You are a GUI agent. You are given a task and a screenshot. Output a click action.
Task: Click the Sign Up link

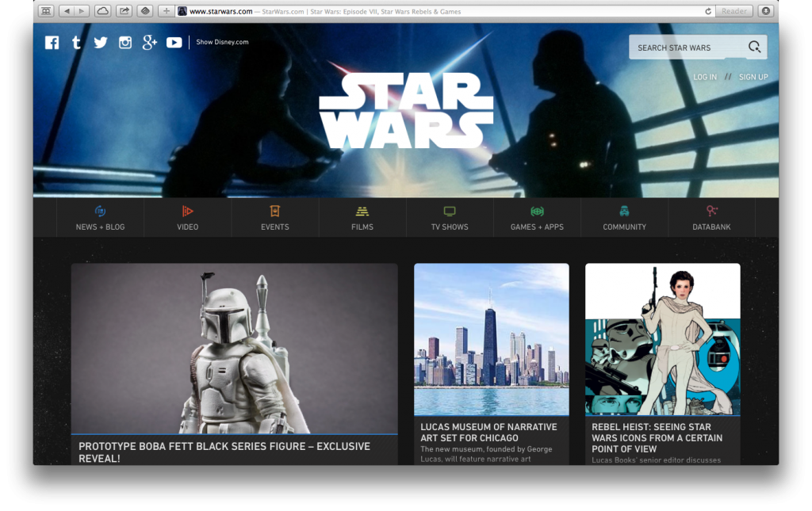click(753, 77)
